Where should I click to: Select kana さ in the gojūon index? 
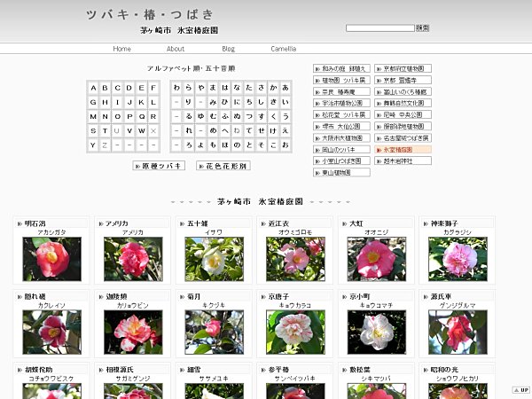point(261,88)
